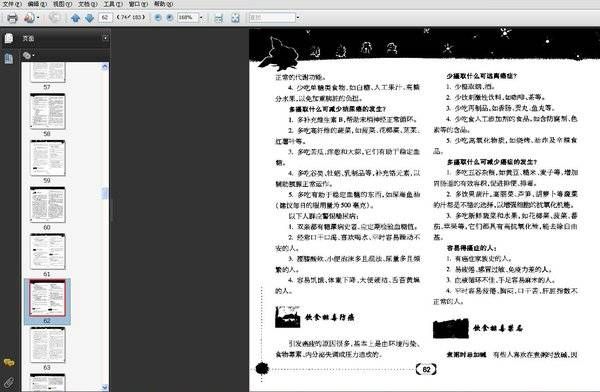Select page 57 thumbnail
600x392 pixels.
click(48, 72)
